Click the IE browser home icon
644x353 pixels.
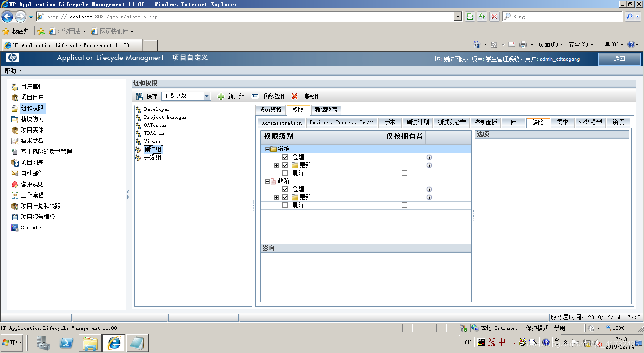(x=477, y=44)
